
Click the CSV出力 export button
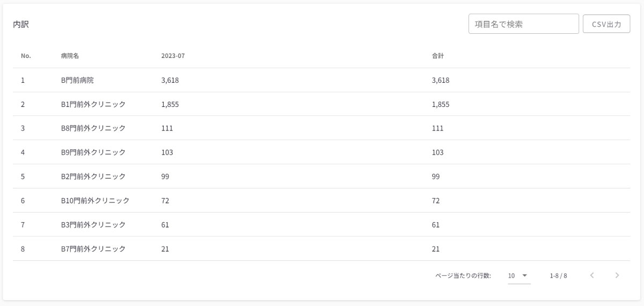606,24
